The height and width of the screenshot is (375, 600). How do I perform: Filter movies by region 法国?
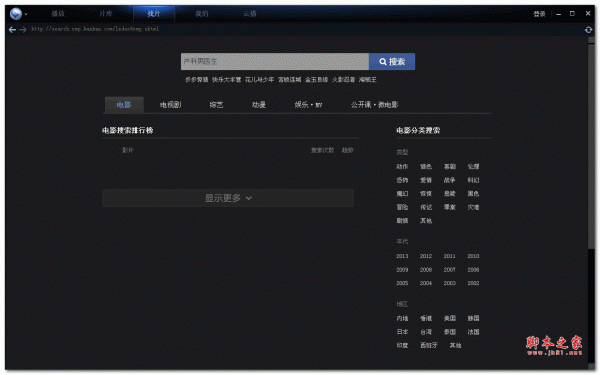(473, 332)
